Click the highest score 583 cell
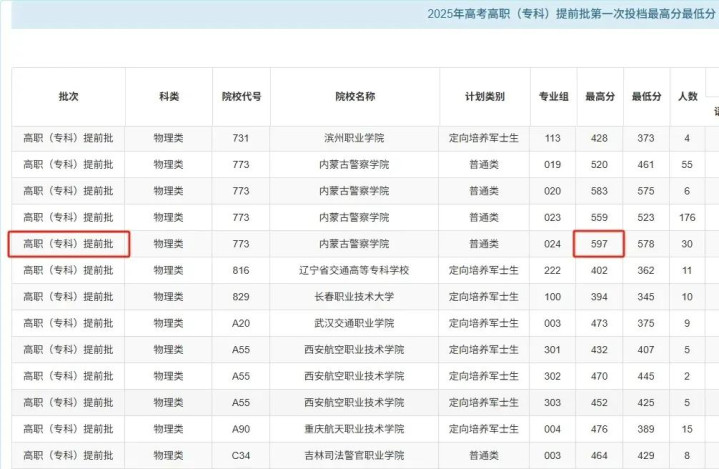Image resolution: width=719 pixels, height=469 pixels. click(x=599, y=191)
